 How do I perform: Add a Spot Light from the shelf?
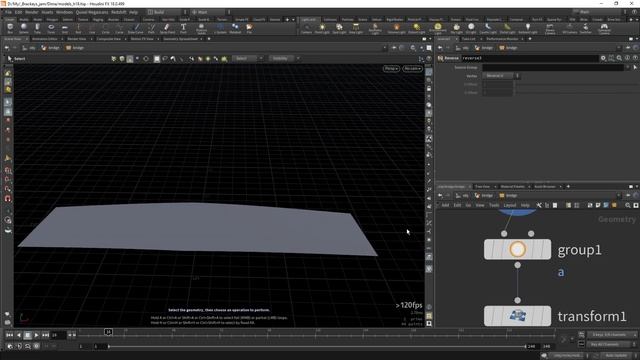pyautogui.click(x=339, y=28)
